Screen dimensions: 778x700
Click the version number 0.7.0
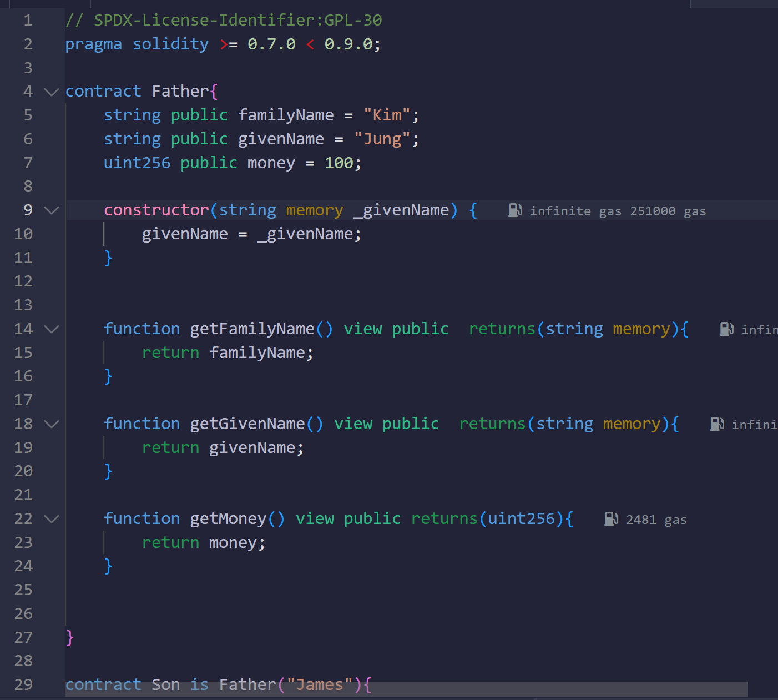coord(271,44)
